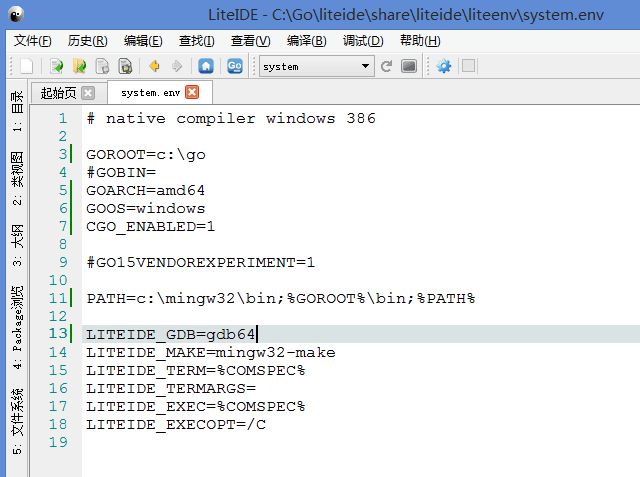Open the 编译(B) menu
Image resolution: width=640 pixels, height=477 pixels.
pos(307,41)
